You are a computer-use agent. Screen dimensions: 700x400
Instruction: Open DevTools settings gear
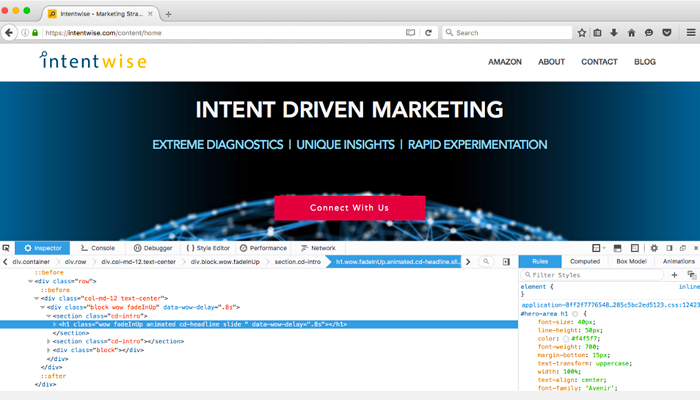tap(654, 248)
